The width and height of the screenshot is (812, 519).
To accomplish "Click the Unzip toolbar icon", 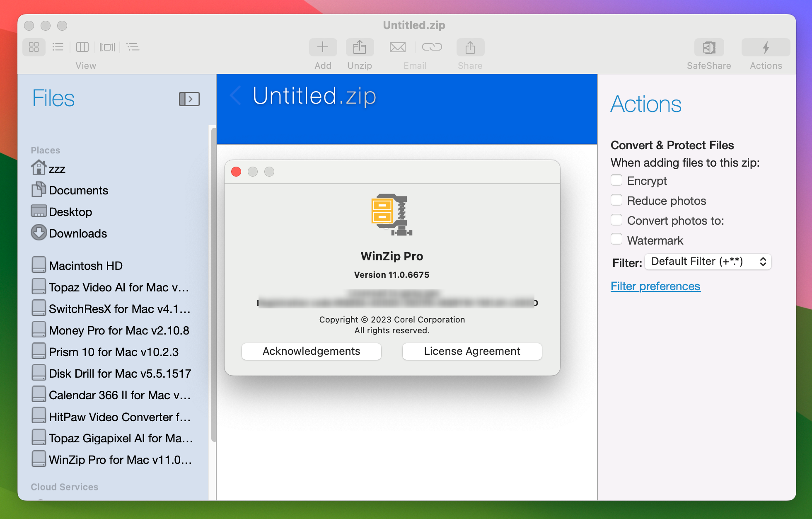I will point(359,47).
